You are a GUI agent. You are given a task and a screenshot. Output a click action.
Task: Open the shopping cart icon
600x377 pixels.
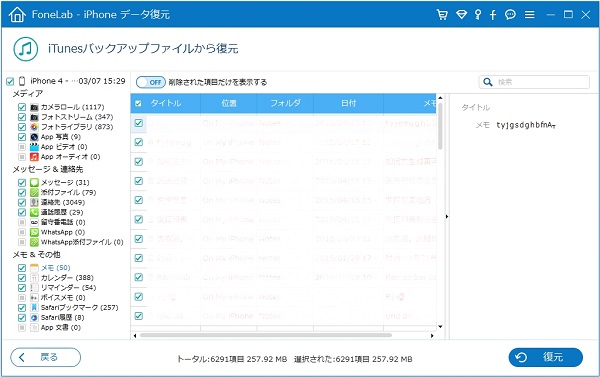[442, 15]
